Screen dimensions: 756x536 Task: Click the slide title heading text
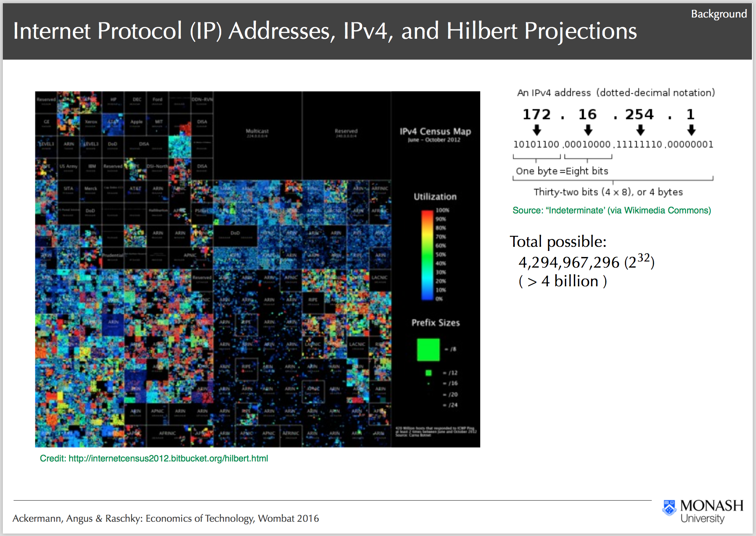coord(325,31)
